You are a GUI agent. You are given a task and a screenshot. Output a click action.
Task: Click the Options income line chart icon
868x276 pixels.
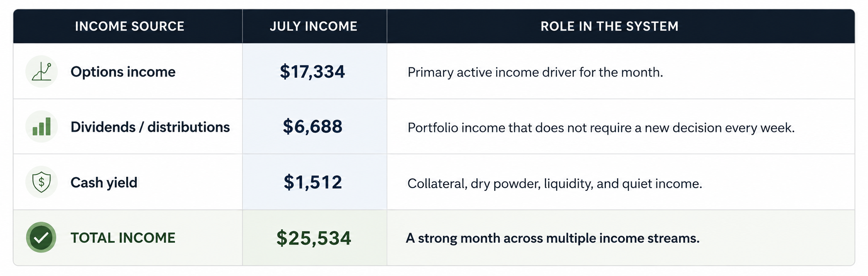[x=41, y=71]
